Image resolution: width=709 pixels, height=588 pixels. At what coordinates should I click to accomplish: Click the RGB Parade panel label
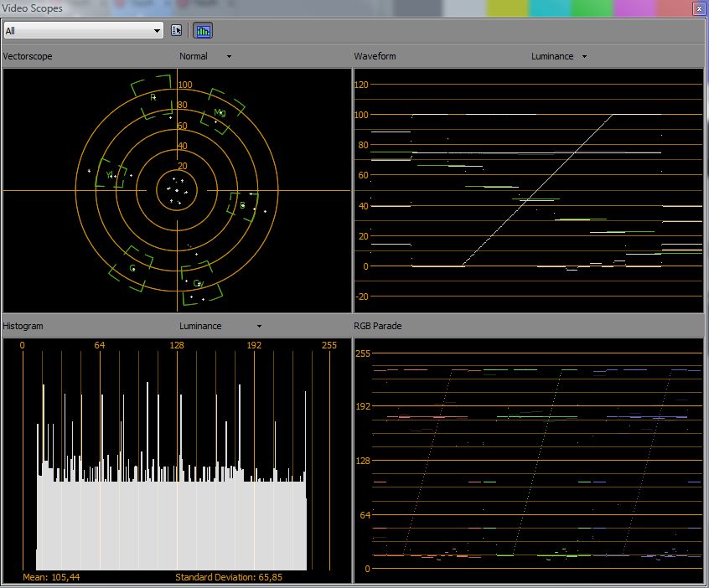377,326
